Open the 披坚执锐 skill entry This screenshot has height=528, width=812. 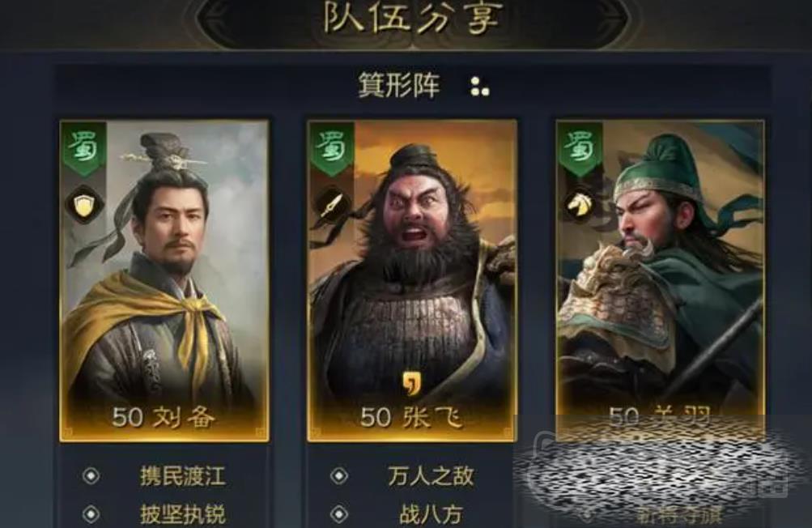coord(183,514)
